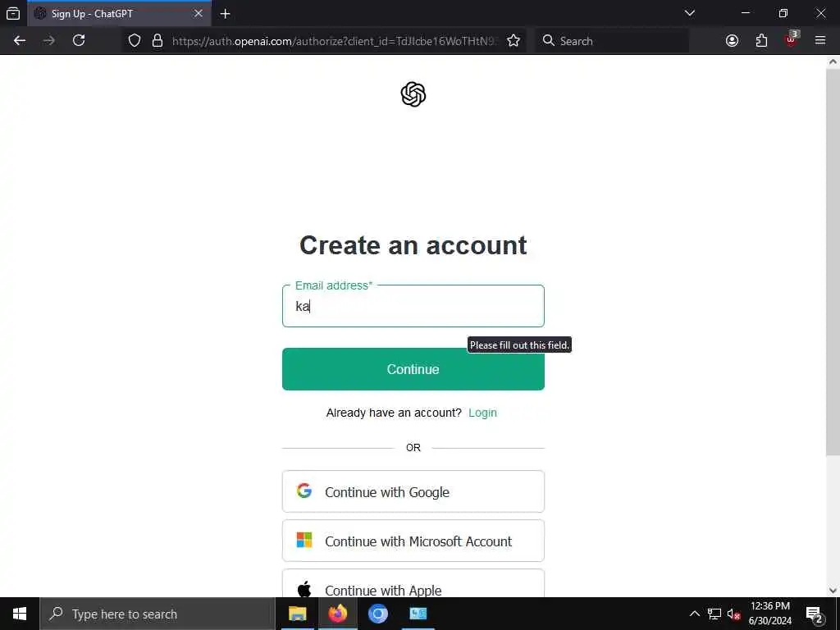Open File Explorer from the taskbar
The image size is (840, 630).
tap(297, 614)
